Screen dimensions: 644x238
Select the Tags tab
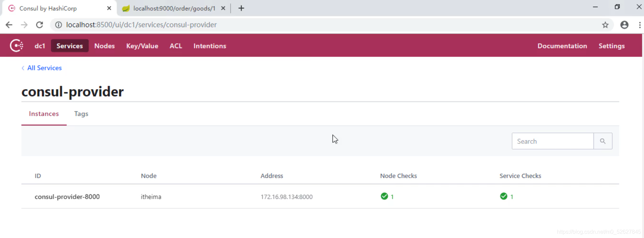pos(81,114)
